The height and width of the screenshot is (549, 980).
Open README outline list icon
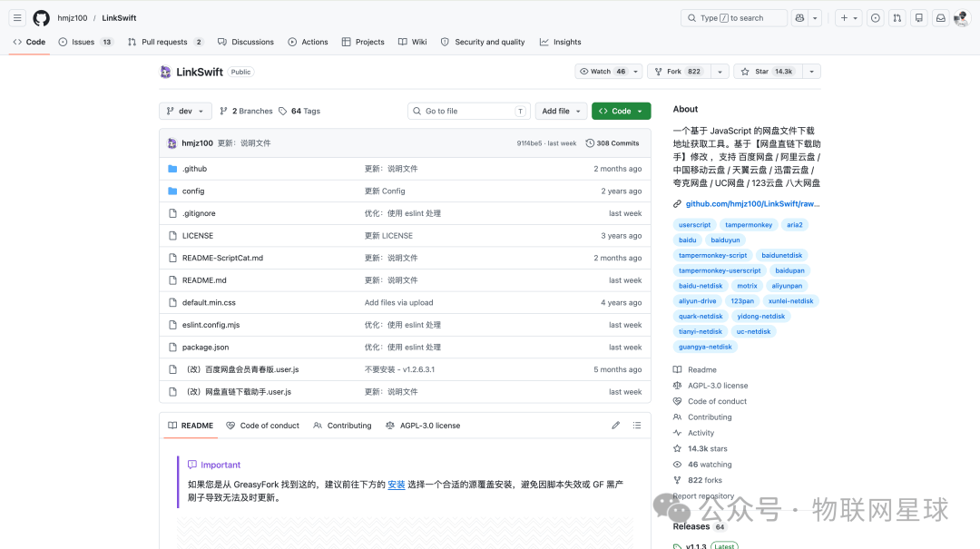pos(637,426)
